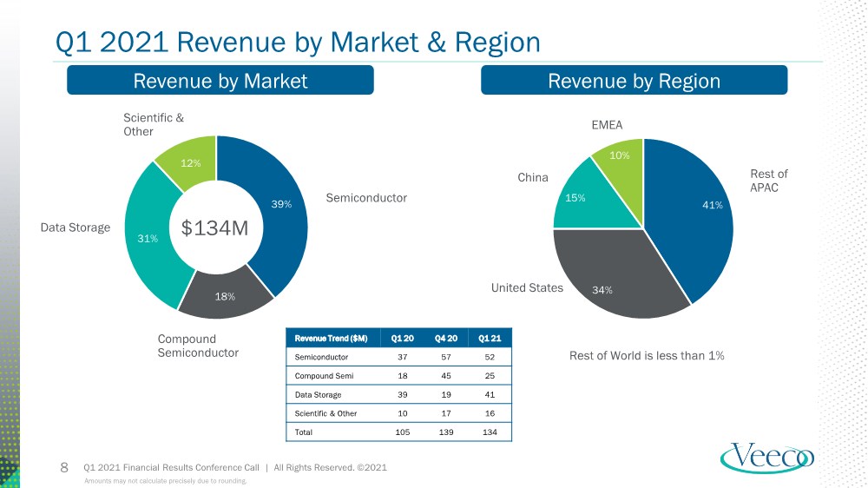Screen dimensions: 868x488
Task: Click the $134M center total
Action: click(214, 228)
